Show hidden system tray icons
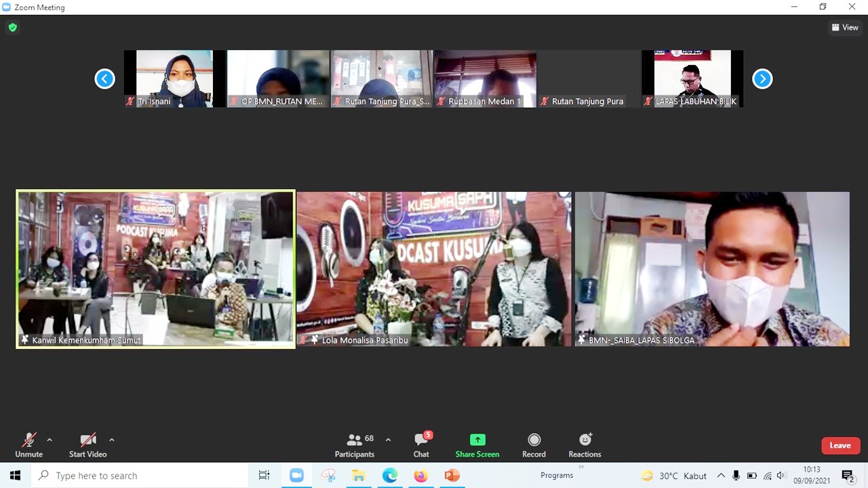868x488 pixels. tap(721, 476)
